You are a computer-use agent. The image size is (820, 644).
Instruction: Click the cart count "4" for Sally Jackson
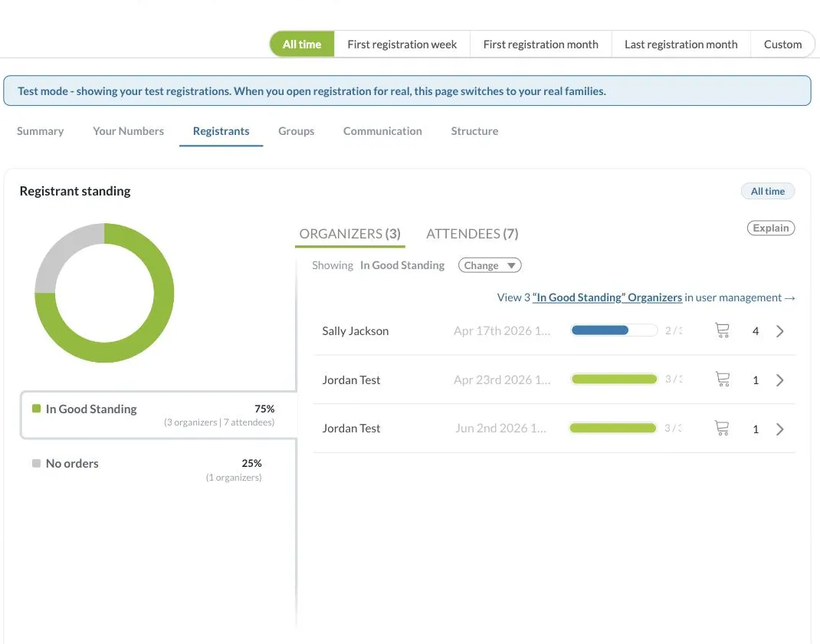(x=756, y=331)
